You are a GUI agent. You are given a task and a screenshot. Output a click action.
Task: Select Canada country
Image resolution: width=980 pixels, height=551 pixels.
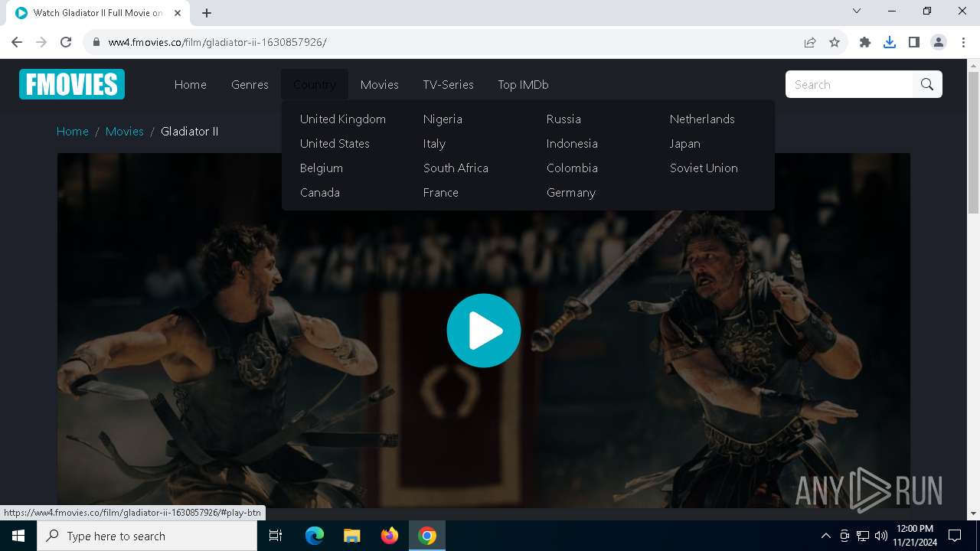pyautogui.click(x=320, y=192)
